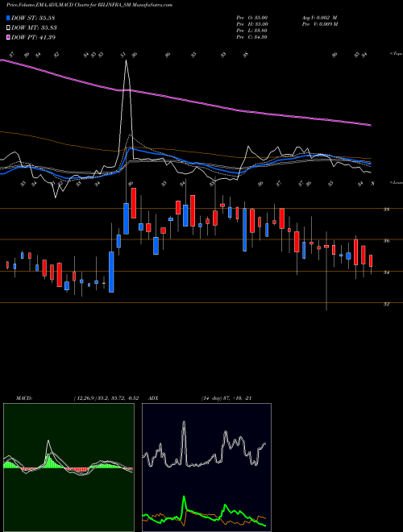Click the ADX panel label
This screenshot has width=403, height=532.
(x=153, y=398)
